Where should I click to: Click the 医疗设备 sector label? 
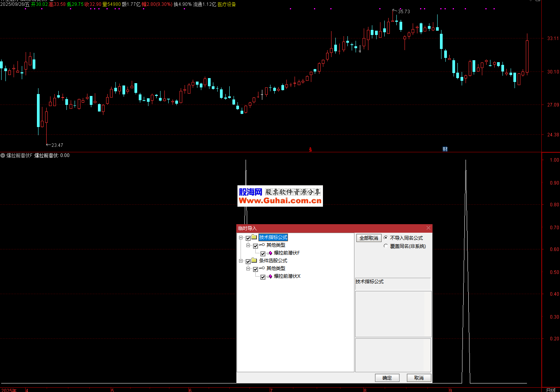coord(227,4)
